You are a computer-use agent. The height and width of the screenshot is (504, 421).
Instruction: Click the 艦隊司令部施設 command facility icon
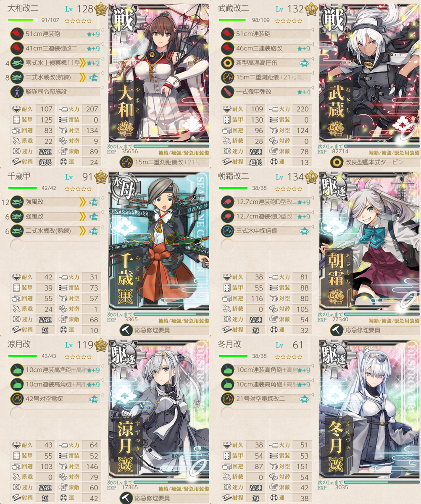[x=17, y=92]
